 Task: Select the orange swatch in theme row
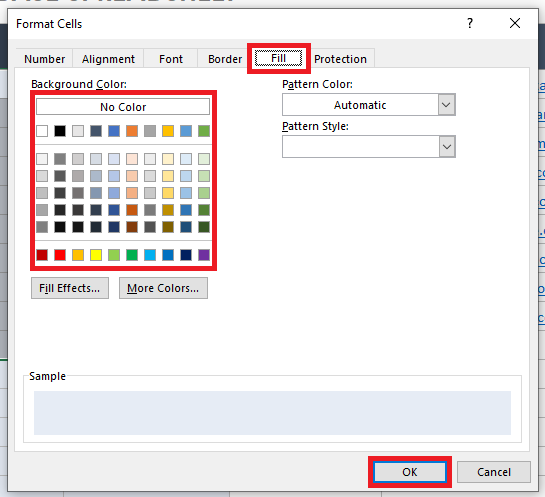click(132, 131)
